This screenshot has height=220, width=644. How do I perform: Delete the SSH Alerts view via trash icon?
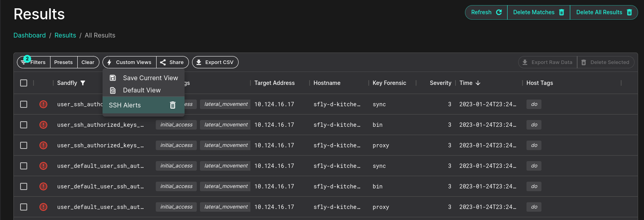(172, 105)
